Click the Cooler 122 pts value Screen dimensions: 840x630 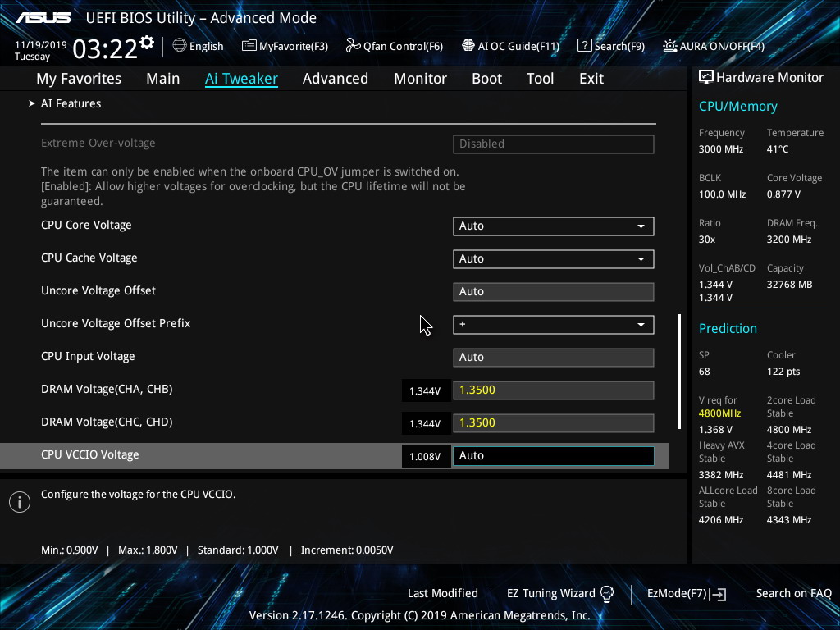783,372
